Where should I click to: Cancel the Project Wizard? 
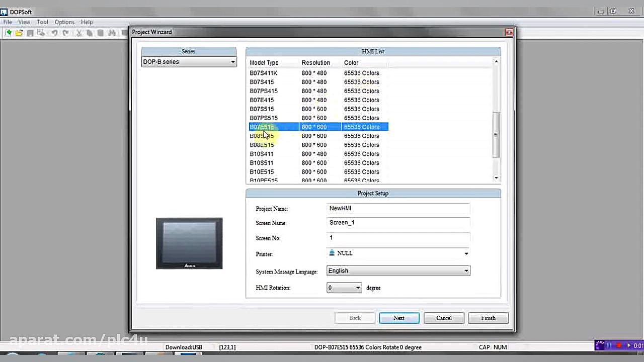coord(443,318)
